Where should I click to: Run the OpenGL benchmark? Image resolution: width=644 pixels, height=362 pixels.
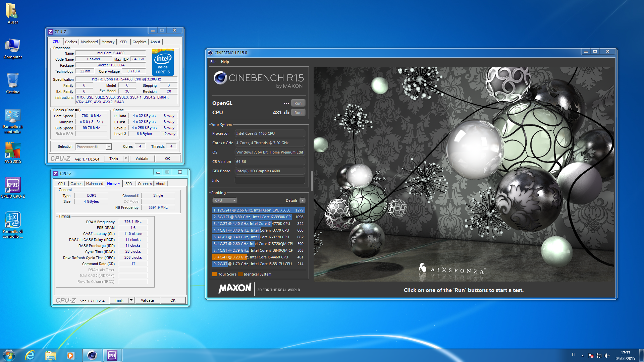point(298,103)
